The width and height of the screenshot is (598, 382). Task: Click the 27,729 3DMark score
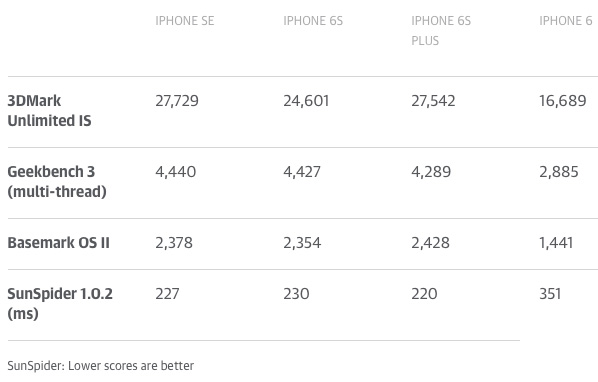click(x=177, y=101)
